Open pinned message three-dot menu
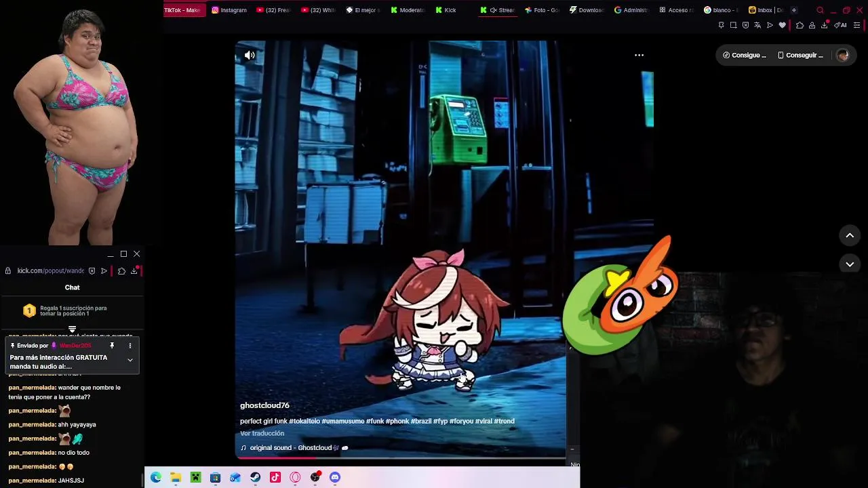 point(130,346)
